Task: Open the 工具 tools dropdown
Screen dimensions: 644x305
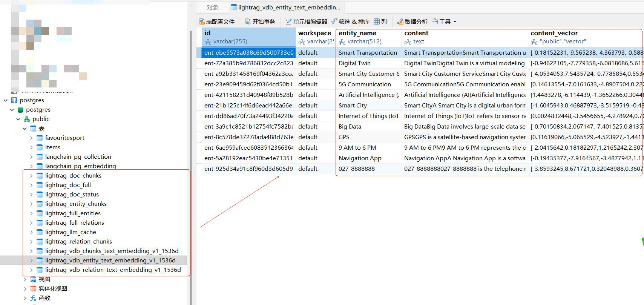Action: pos(444,21)
